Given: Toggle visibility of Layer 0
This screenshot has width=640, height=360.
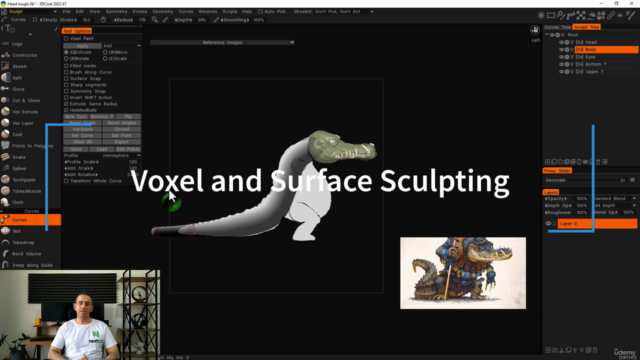Looking at the screenshot, I should 548,223.
